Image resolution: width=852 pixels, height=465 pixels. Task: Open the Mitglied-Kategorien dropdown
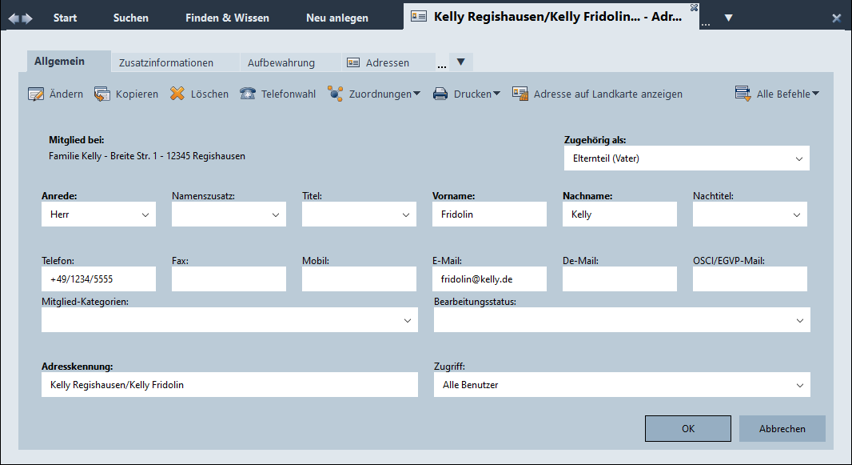[x=407, y=320]
